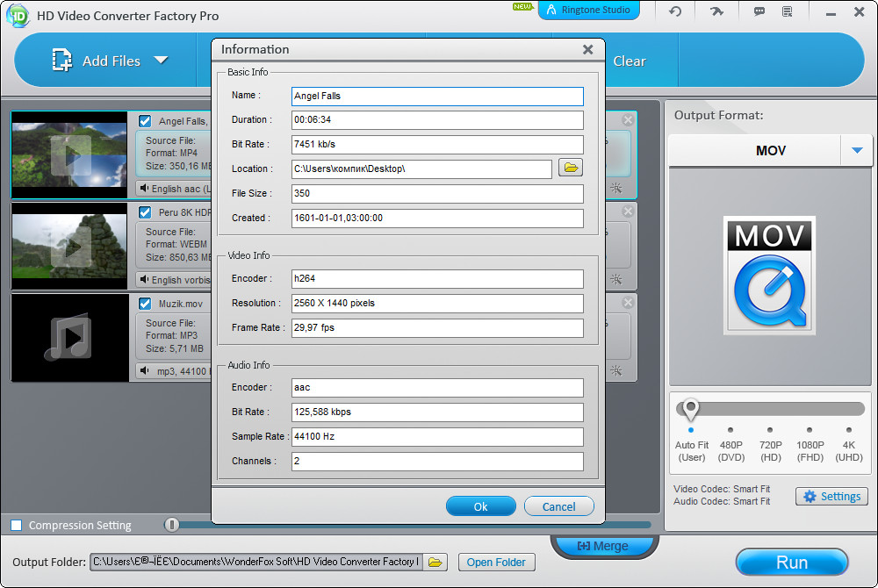
Task: Click the MOV format name box
Action: click(755, 150)
